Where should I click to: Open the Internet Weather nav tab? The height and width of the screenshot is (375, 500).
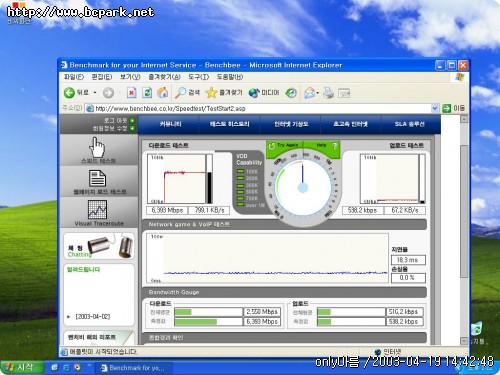click(x=291, y=124)
